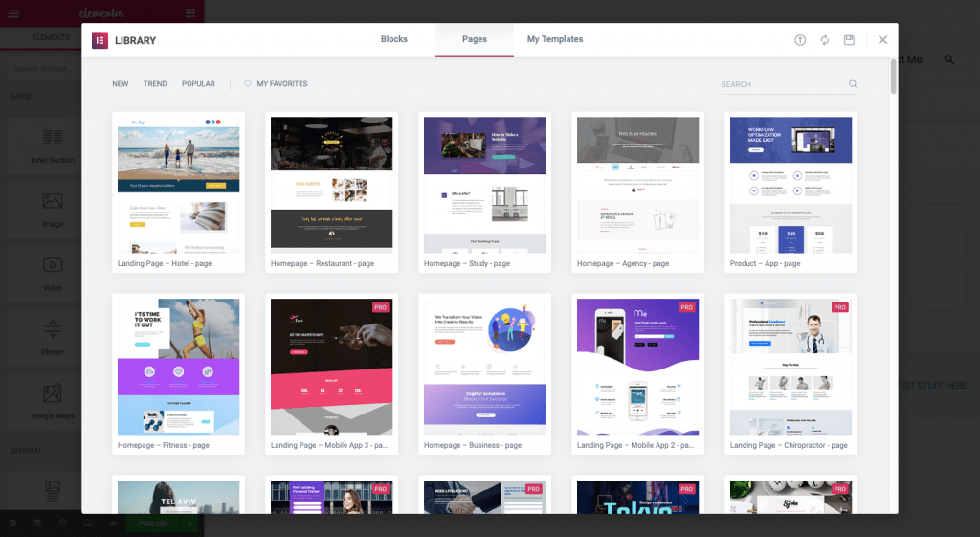Select the Divider widget icon
Viewport: 980px width, 537px height.
(x=53, y=329)
